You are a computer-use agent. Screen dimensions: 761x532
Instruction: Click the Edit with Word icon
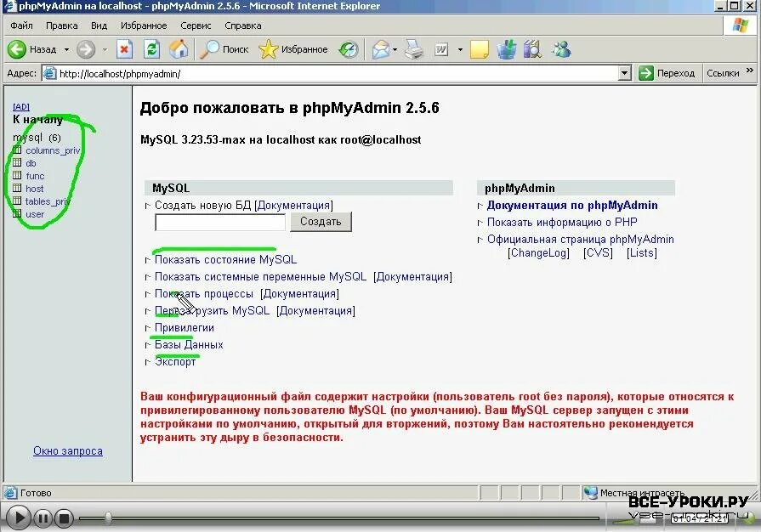441,49
